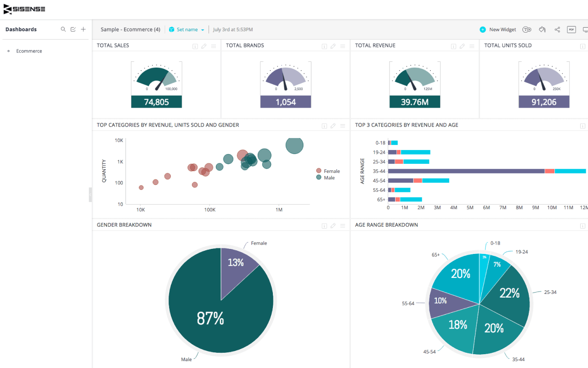Viewport: 588px width, 368px height.
Task: Add a new dashboard with plus icon
Action: pos(83,29)
